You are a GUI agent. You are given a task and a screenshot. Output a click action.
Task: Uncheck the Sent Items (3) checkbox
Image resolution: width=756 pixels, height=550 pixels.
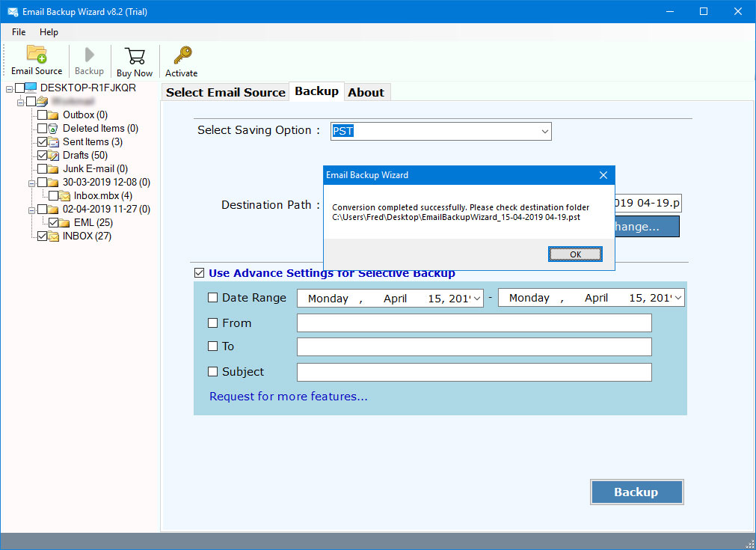tap(43, 142)
